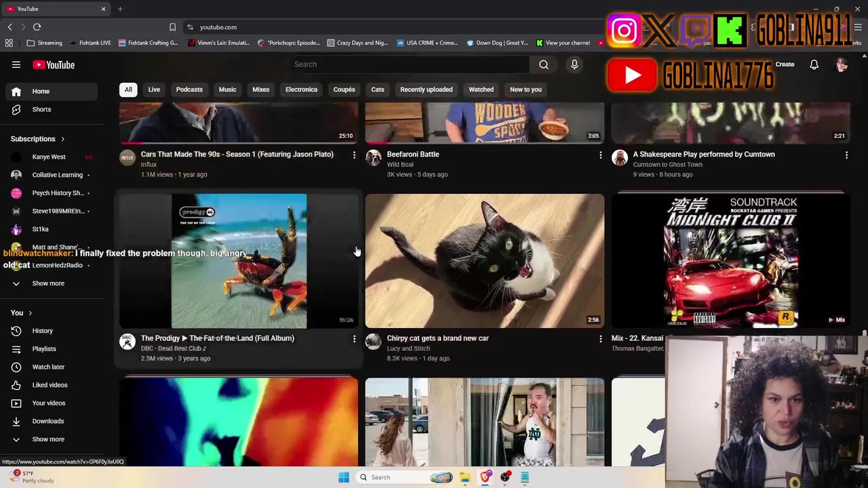Open Watch later list
The width and height of the screenshot is (868, 488).
tap(52, 367)
